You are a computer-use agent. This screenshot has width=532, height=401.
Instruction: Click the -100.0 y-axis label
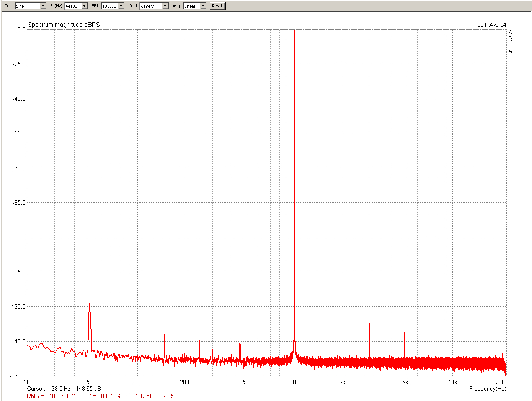coord(17,237)
